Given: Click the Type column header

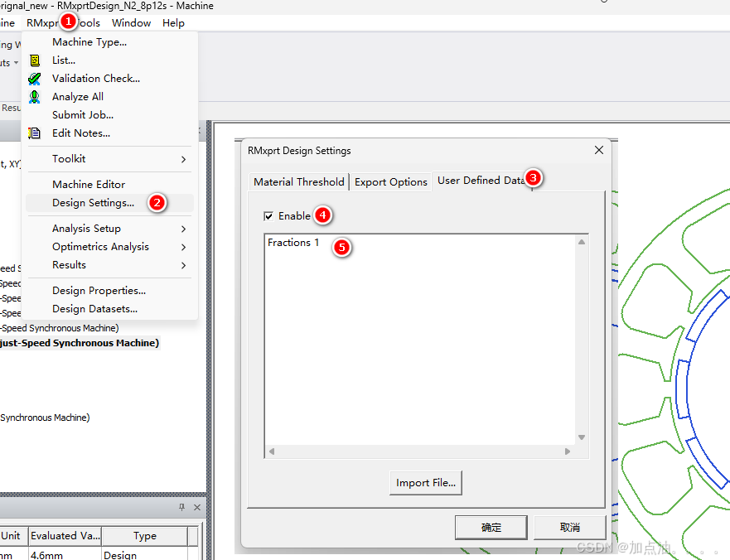Looking at the screenshot, I should (x=145, y=536).
